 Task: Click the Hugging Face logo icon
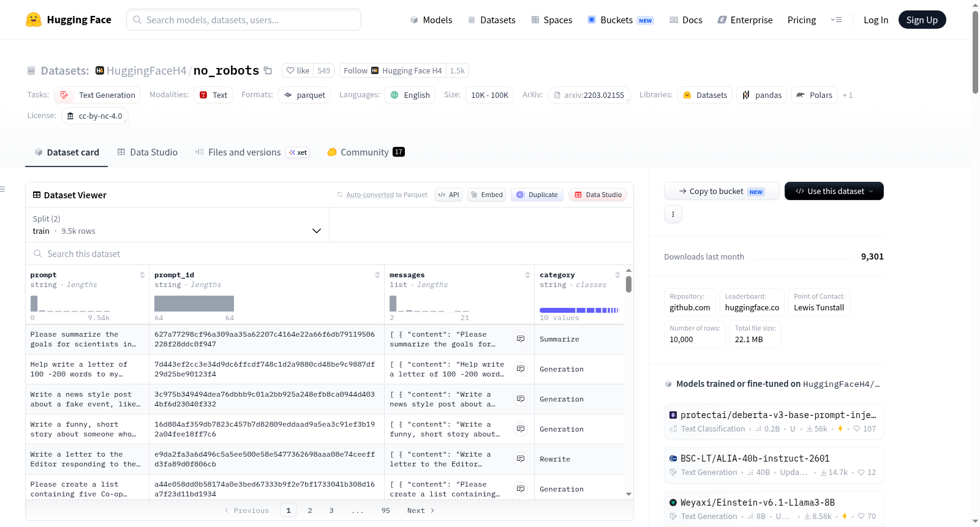(34, 20)
